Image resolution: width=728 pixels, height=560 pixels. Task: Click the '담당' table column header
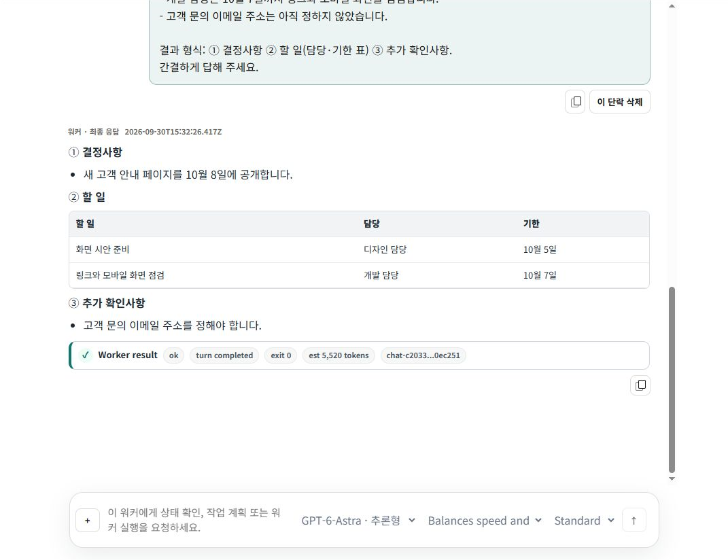(371, 224)
